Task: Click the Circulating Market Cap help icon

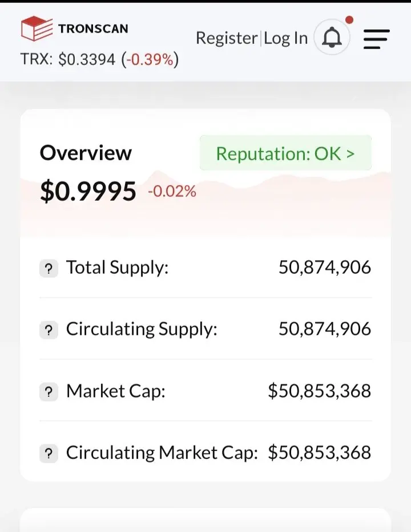Action: tap(49, 454)
